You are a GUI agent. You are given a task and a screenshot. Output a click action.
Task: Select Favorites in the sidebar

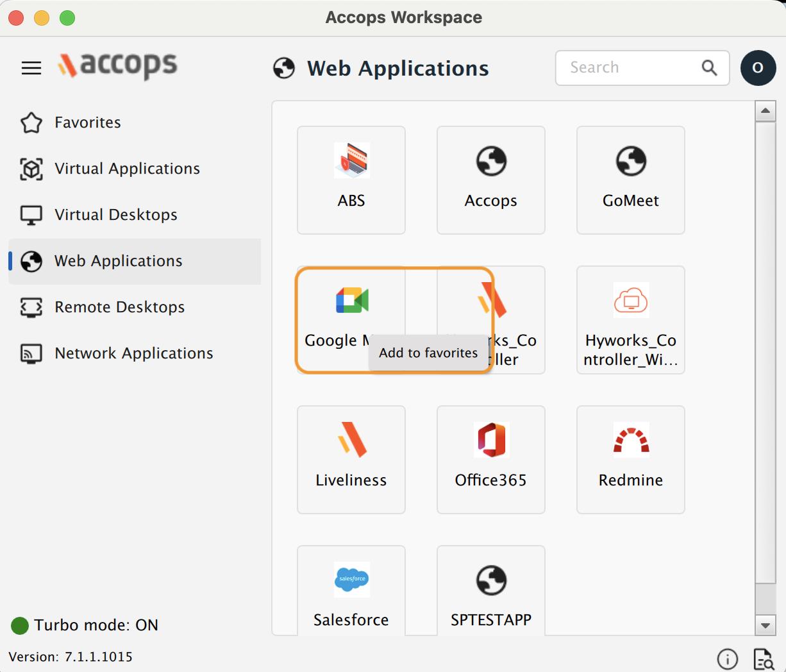tap(88, 122)
